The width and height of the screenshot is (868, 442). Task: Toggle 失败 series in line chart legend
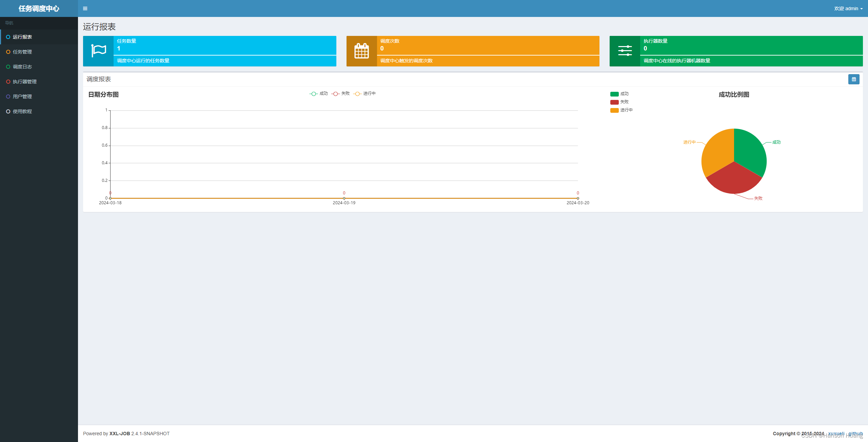pos(341,93)
